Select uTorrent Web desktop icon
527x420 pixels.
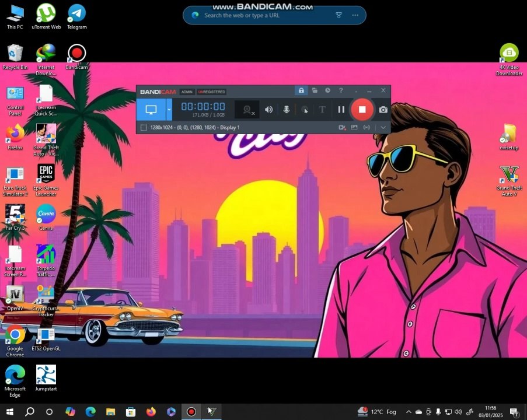(46, 17)
